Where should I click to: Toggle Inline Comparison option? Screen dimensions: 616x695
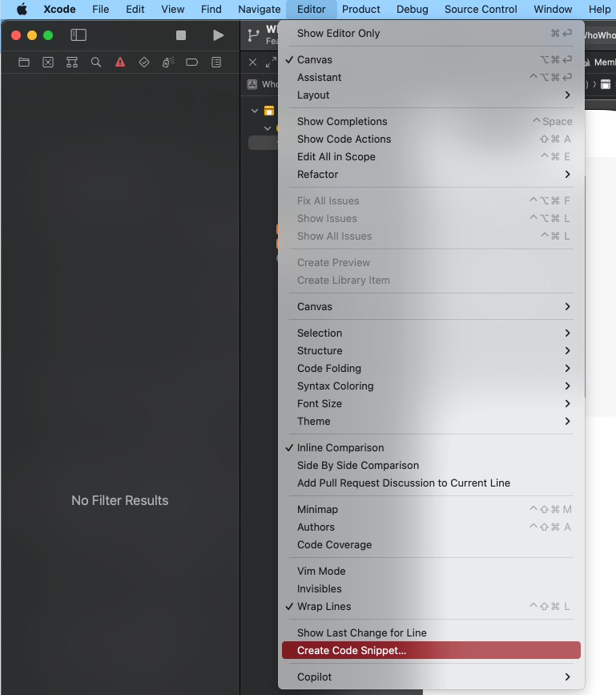[x=431, y=447]
